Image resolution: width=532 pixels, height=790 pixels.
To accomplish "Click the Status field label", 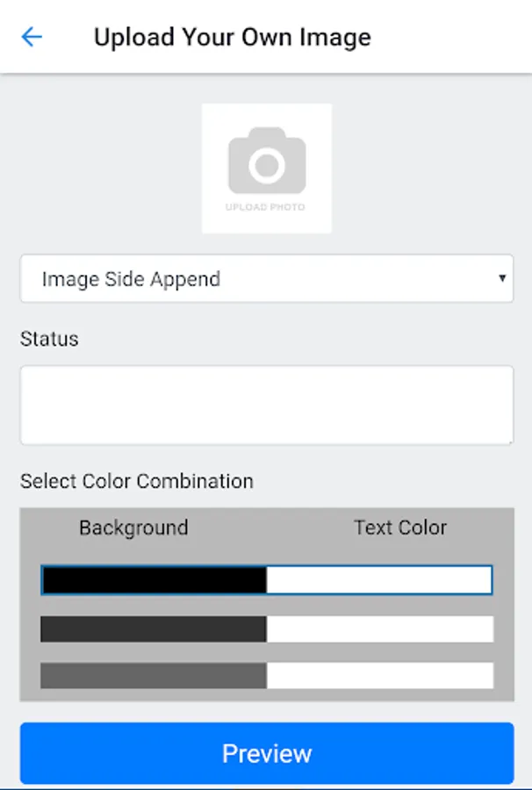I will [49, 339].
